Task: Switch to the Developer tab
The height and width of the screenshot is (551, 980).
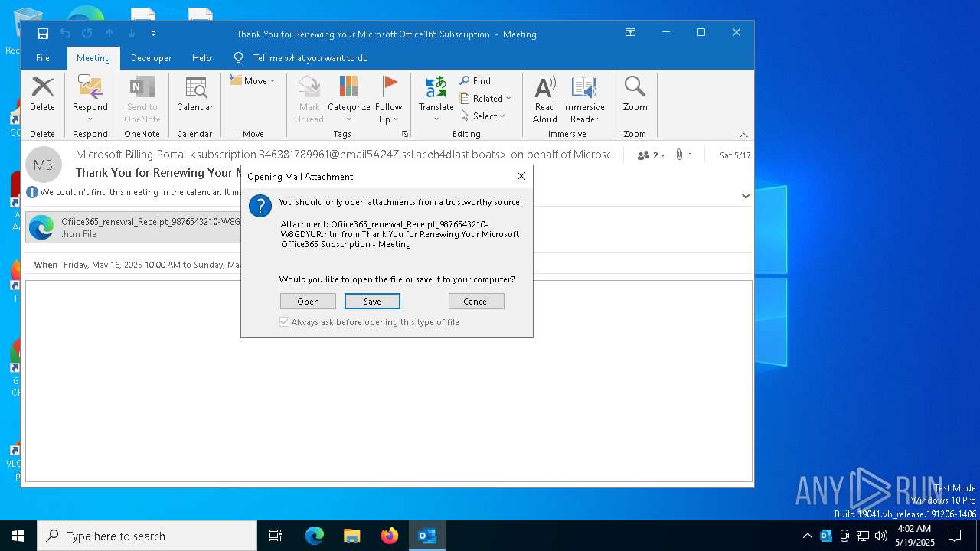Action: 152,58
